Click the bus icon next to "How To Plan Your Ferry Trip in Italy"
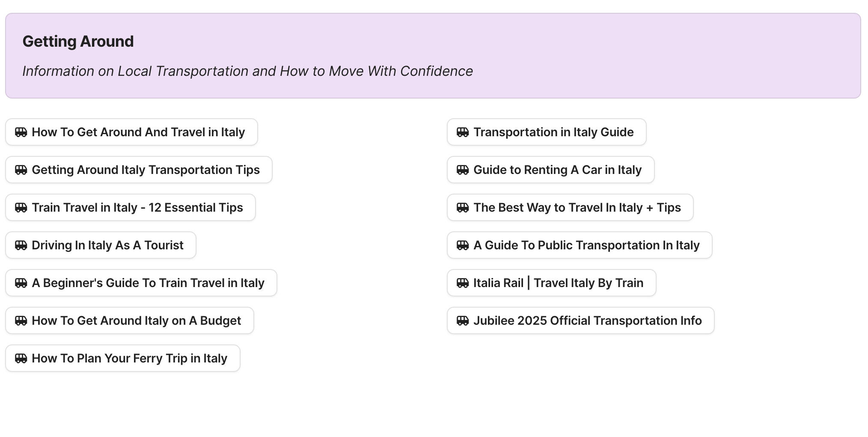868x437 pixels. 21,358
